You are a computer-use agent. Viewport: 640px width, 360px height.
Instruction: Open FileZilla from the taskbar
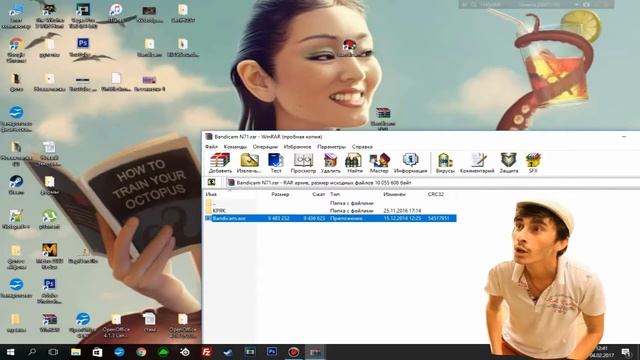click(x=207, y=352)
